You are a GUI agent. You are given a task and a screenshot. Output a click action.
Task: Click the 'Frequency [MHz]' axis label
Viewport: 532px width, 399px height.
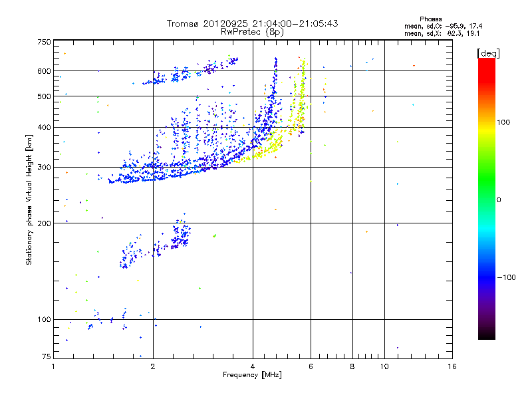pyautogui.click(x=252, y=375)
